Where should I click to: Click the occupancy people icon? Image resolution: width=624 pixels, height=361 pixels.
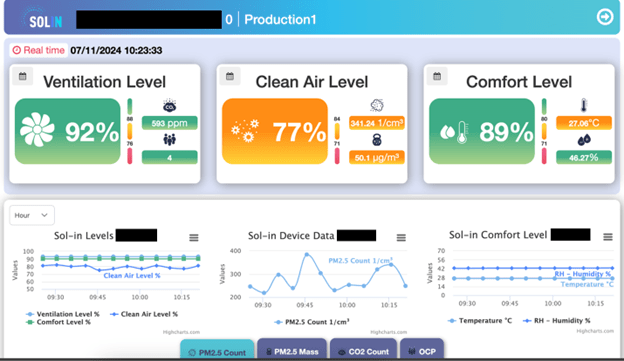[x=170, y=140]
